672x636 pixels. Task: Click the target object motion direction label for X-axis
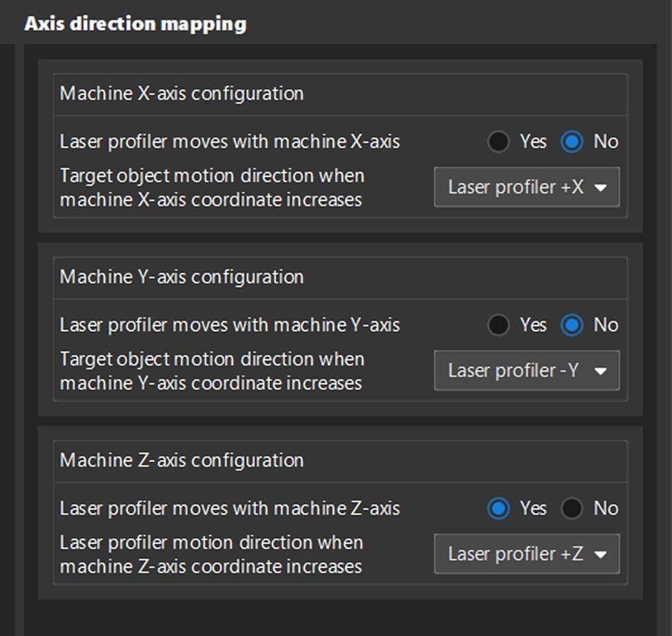click(212, 187)
